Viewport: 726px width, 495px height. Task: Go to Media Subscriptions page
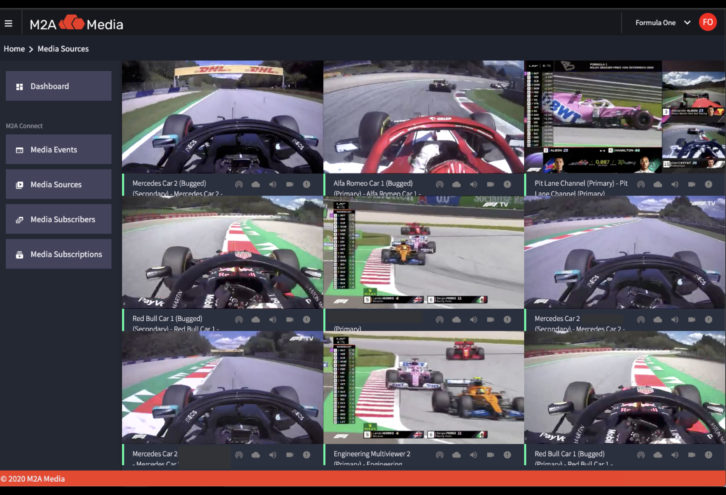(x=58, y=254)
